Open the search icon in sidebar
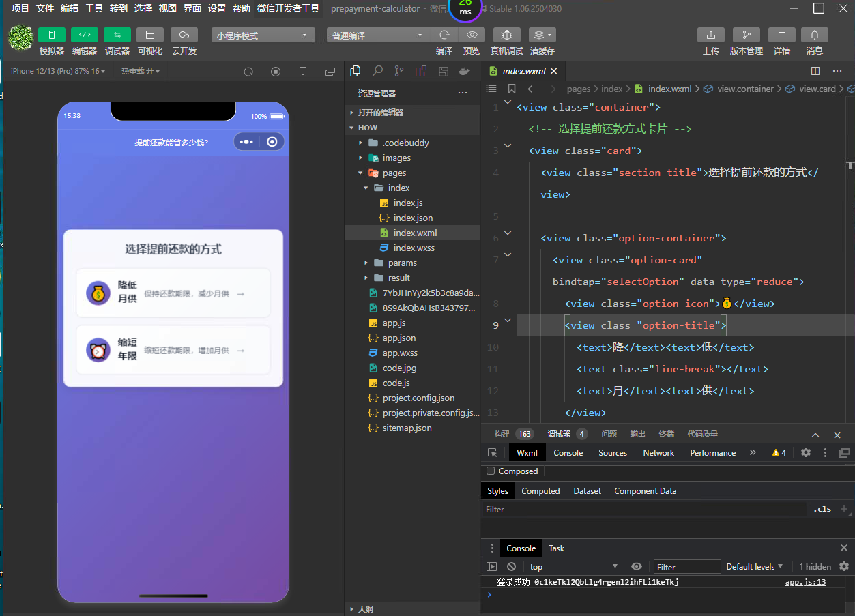This screenshot has height=616, width=855. pos(377,71)
